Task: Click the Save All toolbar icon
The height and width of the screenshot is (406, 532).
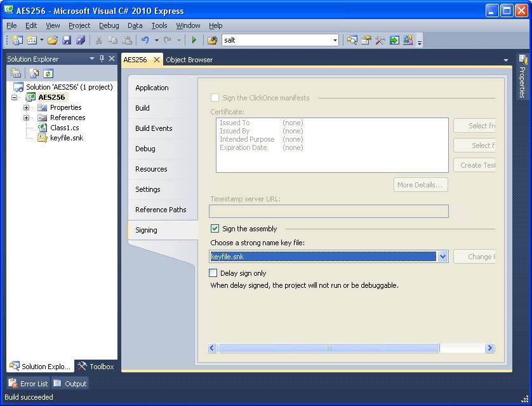Action: 81,40
